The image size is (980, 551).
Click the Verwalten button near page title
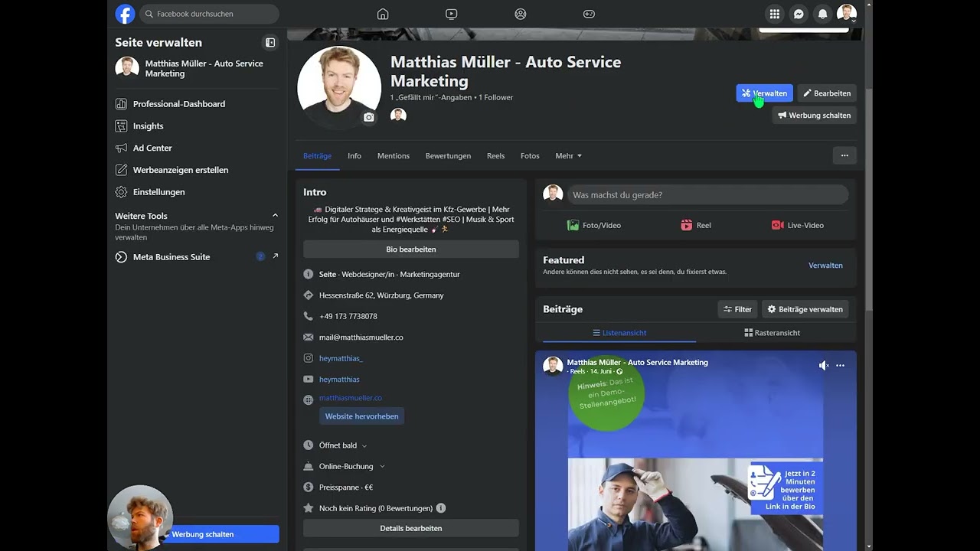click(764, 93)
